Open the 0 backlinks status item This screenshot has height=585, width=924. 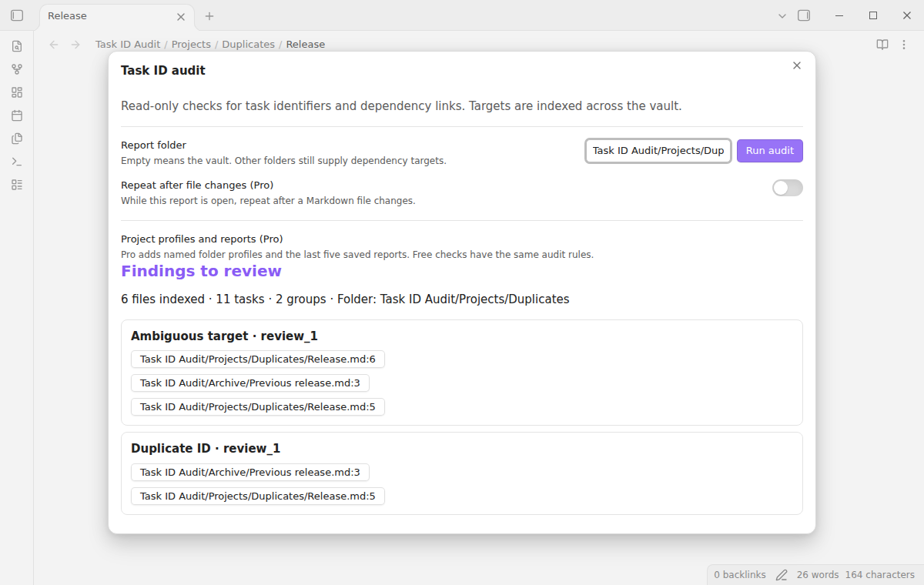click(x=740, y=575)
